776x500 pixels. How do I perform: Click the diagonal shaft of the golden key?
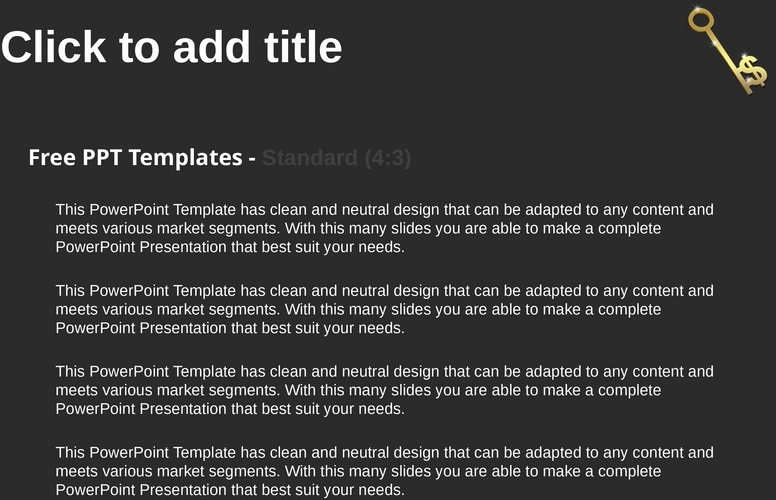click(724, 51)
